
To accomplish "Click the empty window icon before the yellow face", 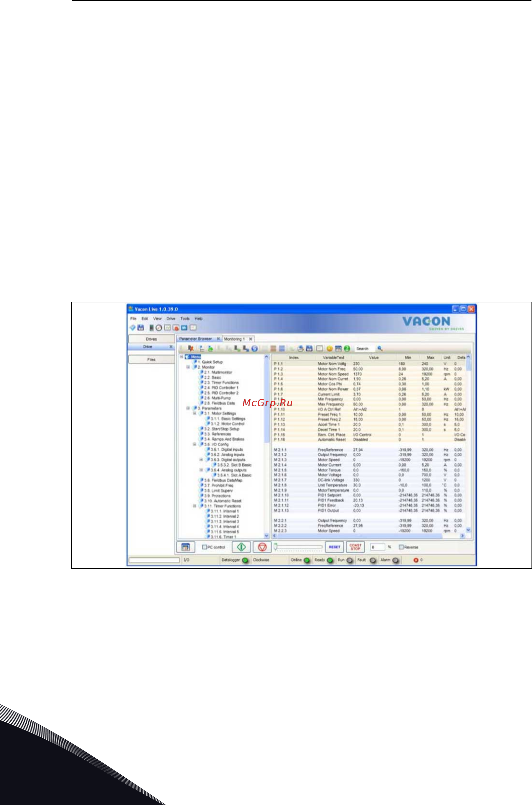I will 320,349.
